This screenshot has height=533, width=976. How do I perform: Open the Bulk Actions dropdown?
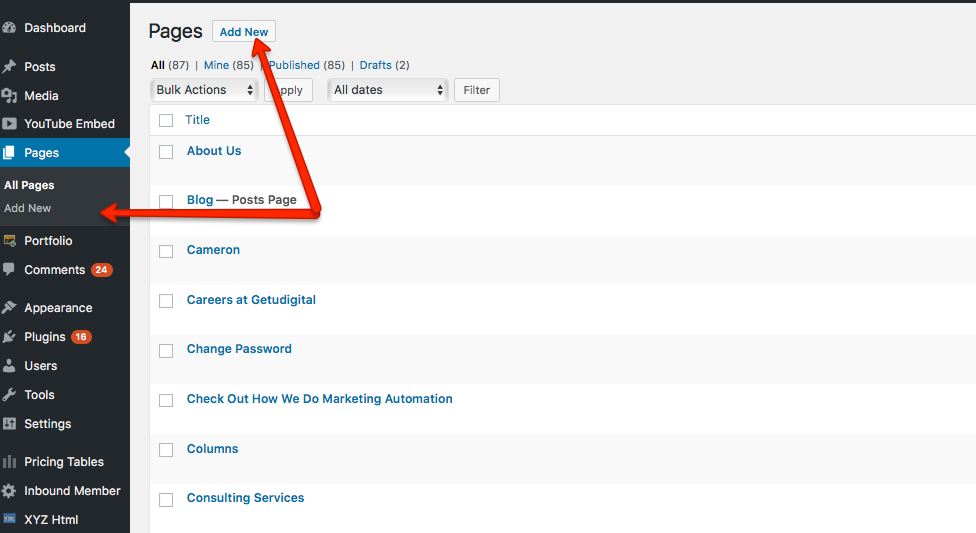pos(204,90)
